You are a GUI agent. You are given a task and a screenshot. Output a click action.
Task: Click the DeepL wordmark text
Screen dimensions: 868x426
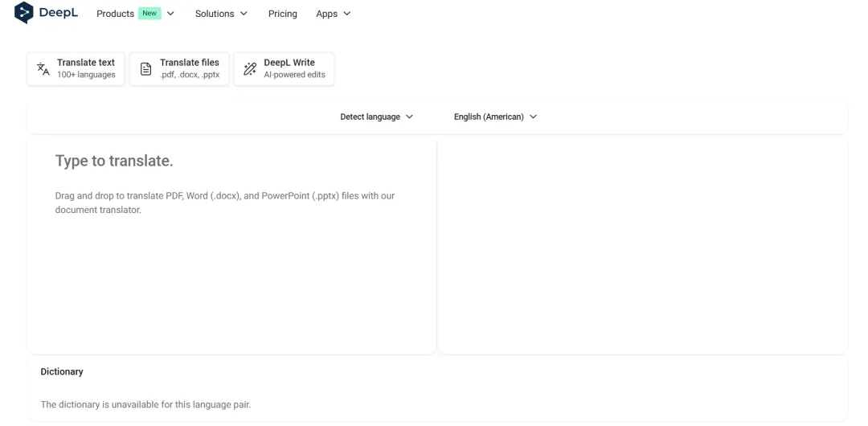point(58,14)
